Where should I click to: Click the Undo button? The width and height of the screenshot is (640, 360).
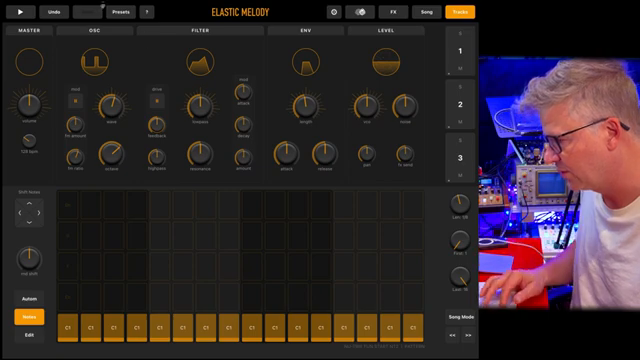pos(54,12)
